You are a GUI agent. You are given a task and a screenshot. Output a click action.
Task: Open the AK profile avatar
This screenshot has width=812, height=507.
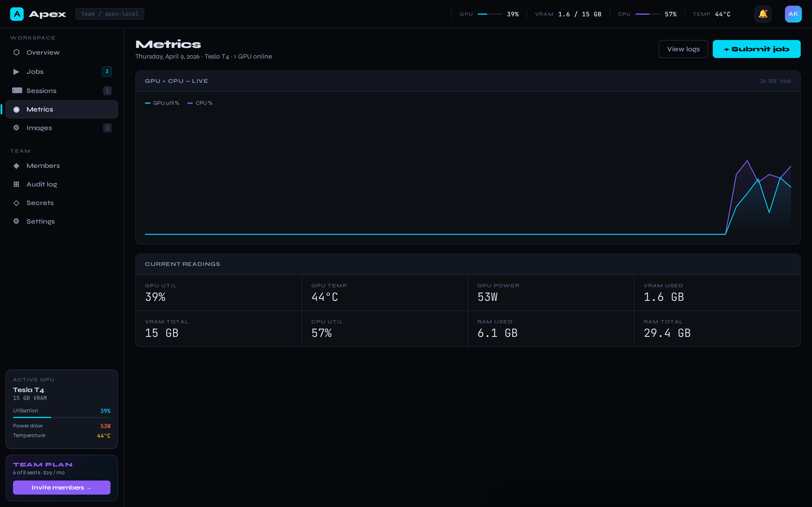click(793, 14)
